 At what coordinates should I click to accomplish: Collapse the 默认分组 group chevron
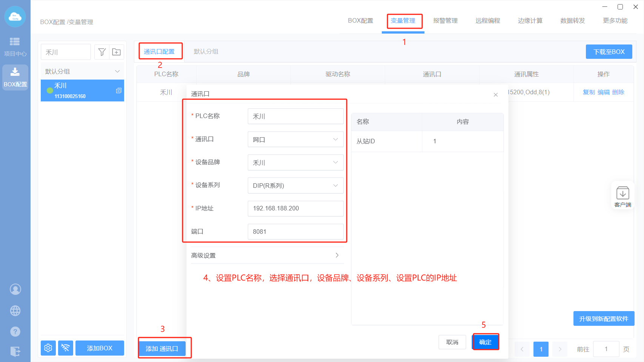click(117, 71)
